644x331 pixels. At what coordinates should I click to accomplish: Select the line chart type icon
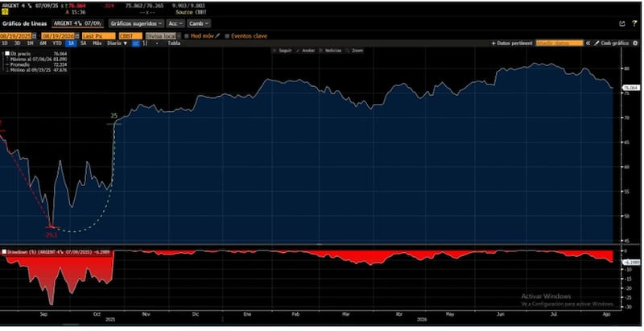click(x=135, y=43)
